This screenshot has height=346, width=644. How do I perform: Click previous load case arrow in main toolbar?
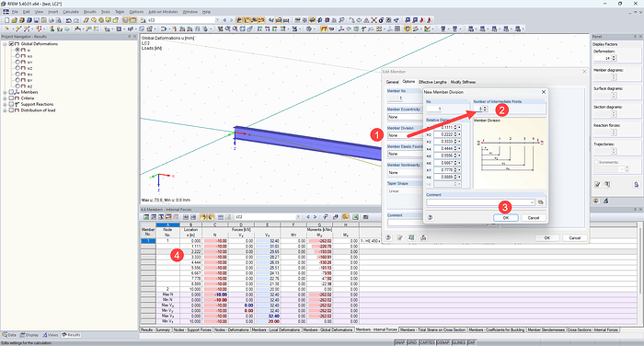coord(224,19)
